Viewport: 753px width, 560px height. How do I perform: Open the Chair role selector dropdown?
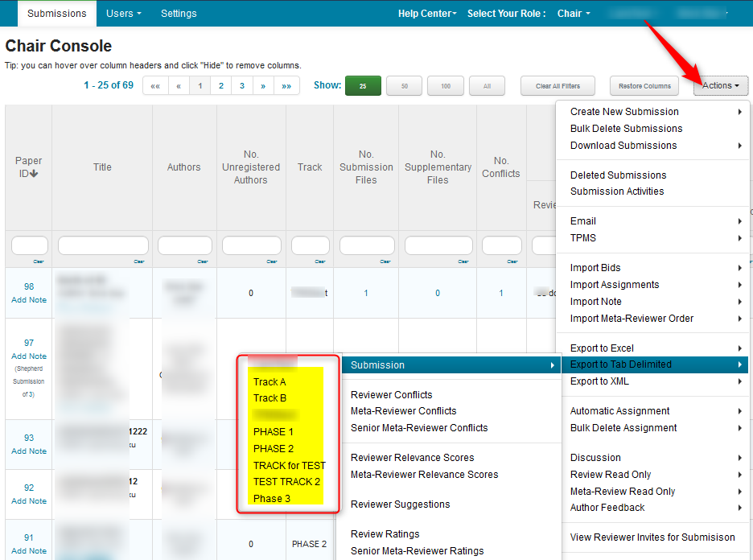[574, 14]
